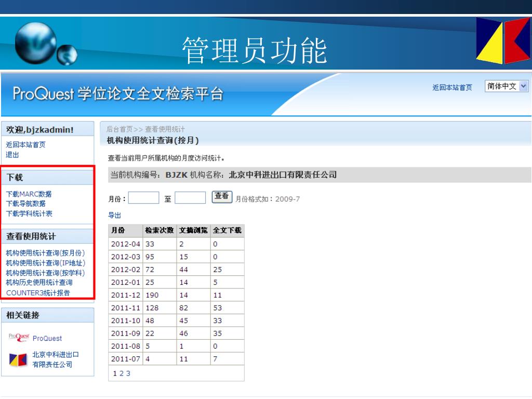Click the 查看 button
This screenshot has height=399, width=532.
pyautogui.click(x=222, y=197)
